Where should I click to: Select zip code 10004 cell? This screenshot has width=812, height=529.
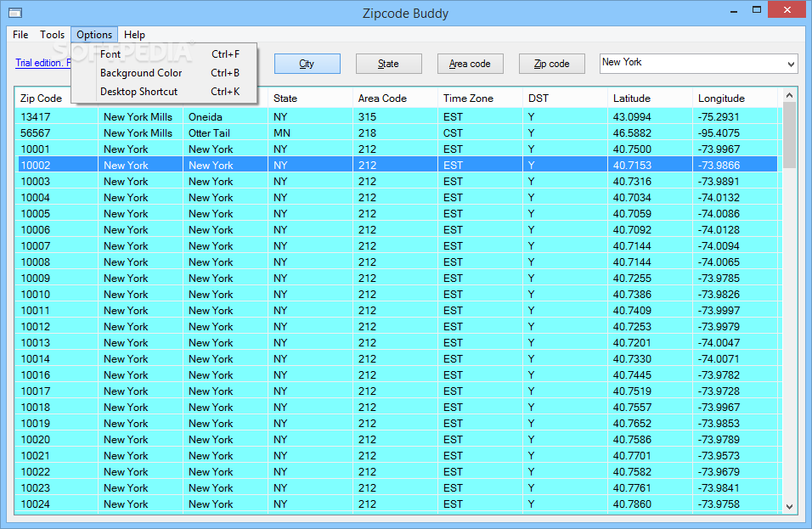point(58,197)
